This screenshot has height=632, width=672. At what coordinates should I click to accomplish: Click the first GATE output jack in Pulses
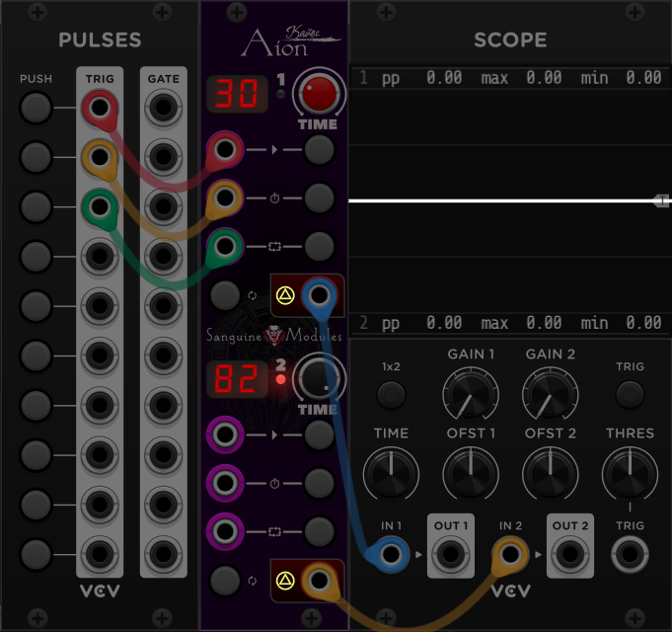161,106
